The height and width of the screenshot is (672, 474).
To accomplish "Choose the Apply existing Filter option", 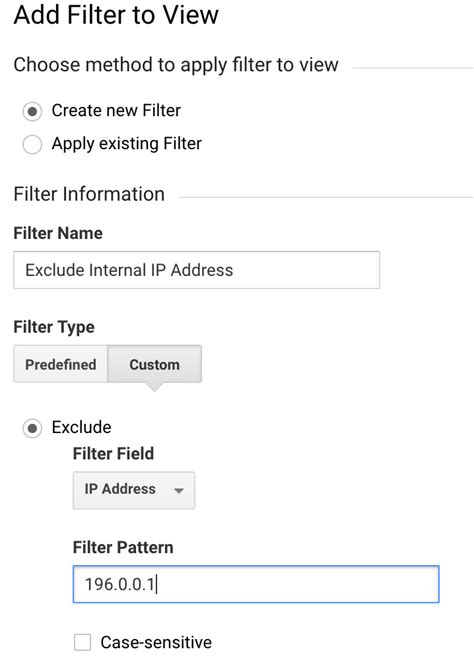I will 32,144.
